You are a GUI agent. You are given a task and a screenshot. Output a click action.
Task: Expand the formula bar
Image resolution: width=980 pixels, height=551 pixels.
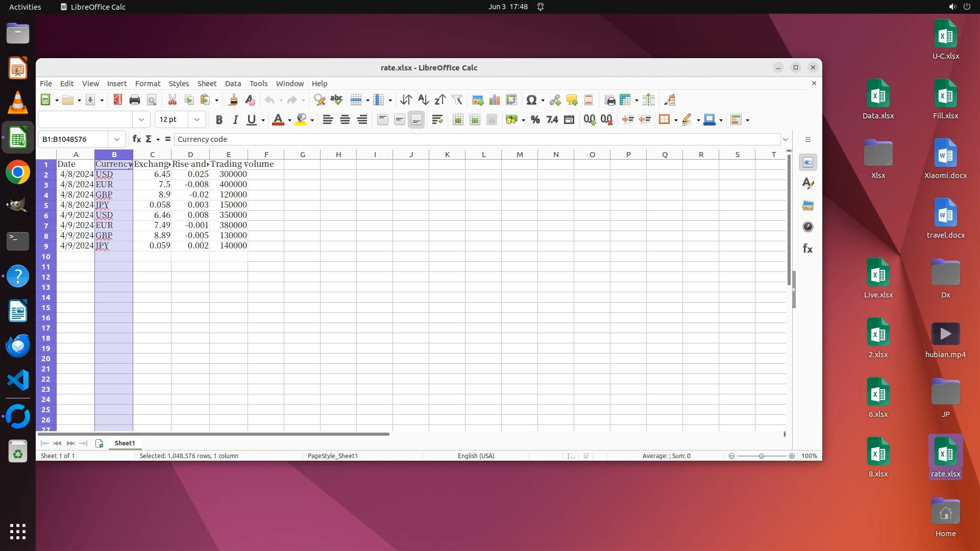point(786,139)
